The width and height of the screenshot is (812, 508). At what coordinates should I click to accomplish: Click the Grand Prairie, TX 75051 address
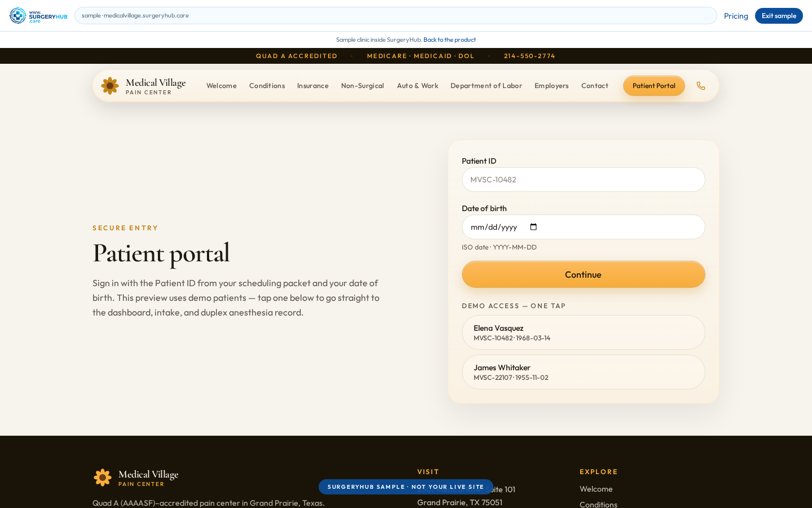(460, 502)
